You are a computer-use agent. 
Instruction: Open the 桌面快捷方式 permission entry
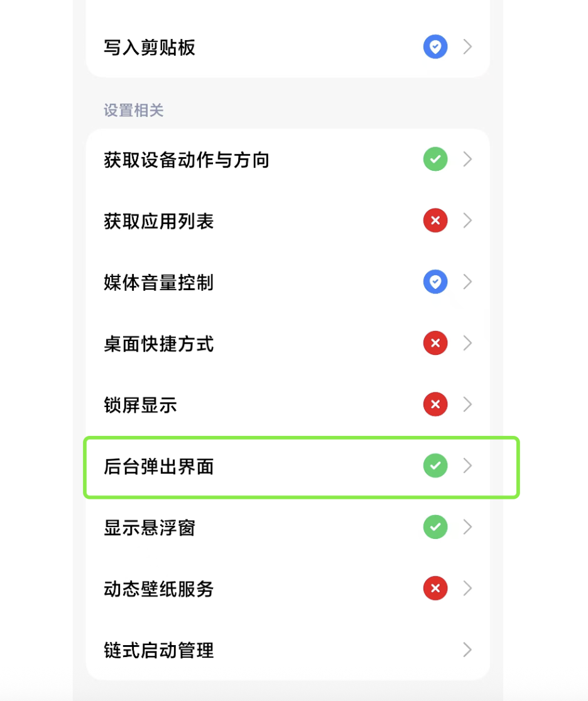pos(288,344)
